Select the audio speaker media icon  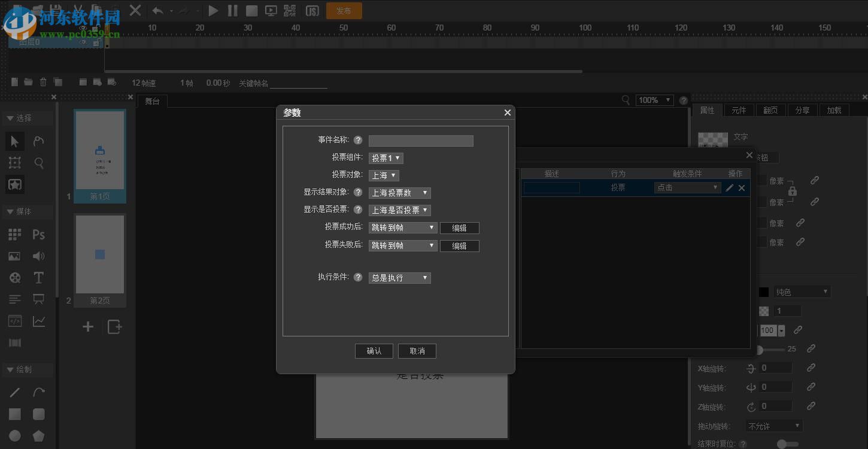pos(38,256)
